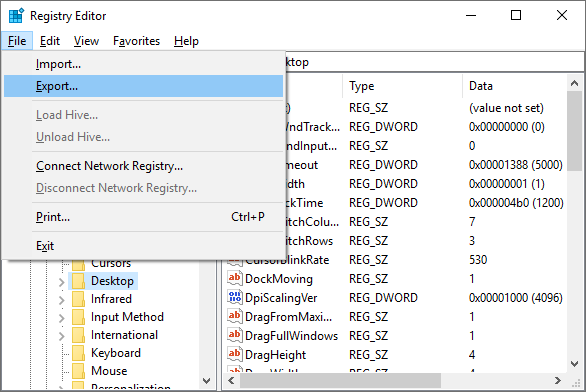Click the Mouse folder icon

(x=78, y=371)
